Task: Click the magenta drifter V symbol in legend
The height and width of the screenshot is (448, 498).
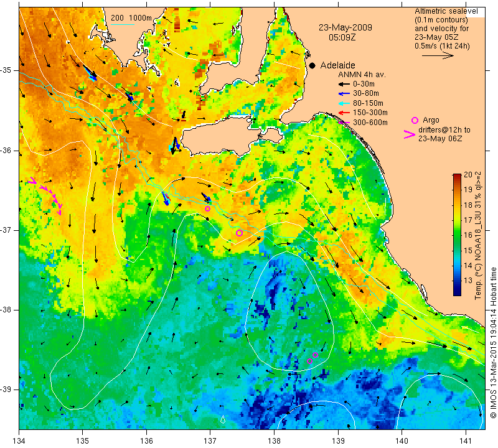Action: (x=409, y=134)
